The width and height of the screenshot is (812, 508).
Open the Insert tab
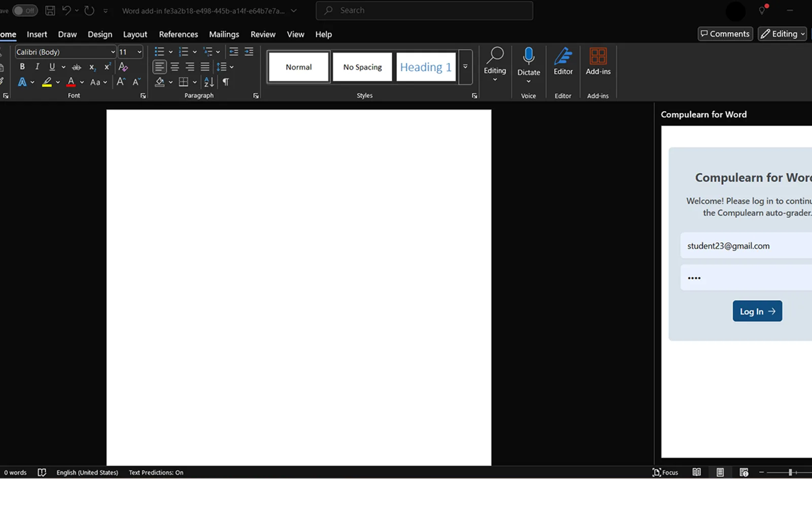[x=37, y=34]
